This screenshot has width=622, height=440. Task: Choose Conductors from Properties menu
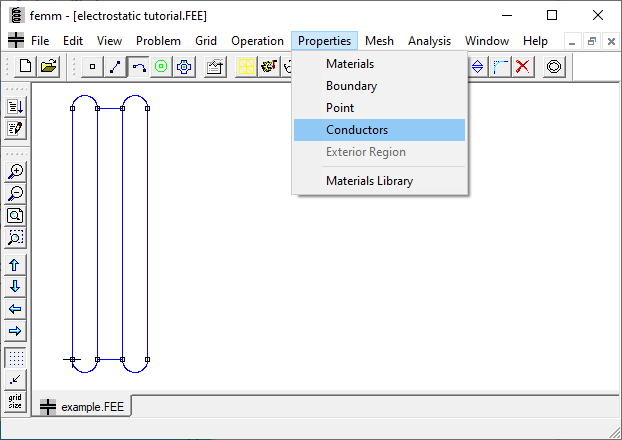[x=357, y=130]
